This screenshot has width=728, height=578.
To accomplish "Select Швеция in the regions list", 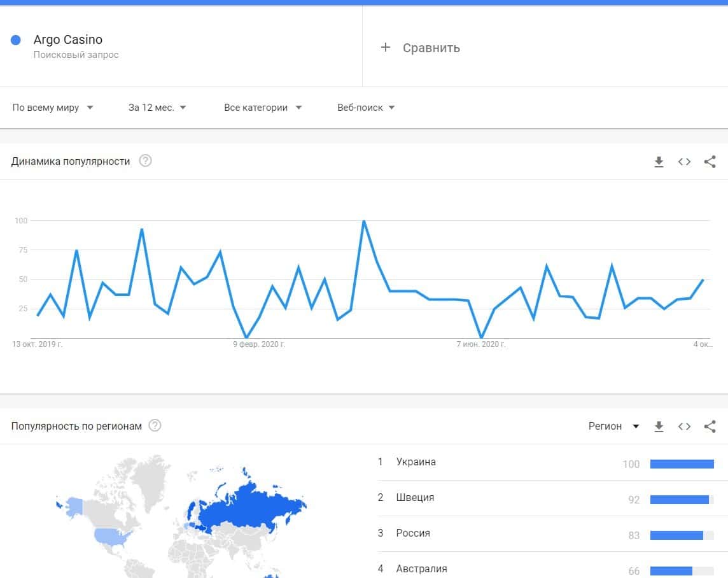I will tap(415, 498).
